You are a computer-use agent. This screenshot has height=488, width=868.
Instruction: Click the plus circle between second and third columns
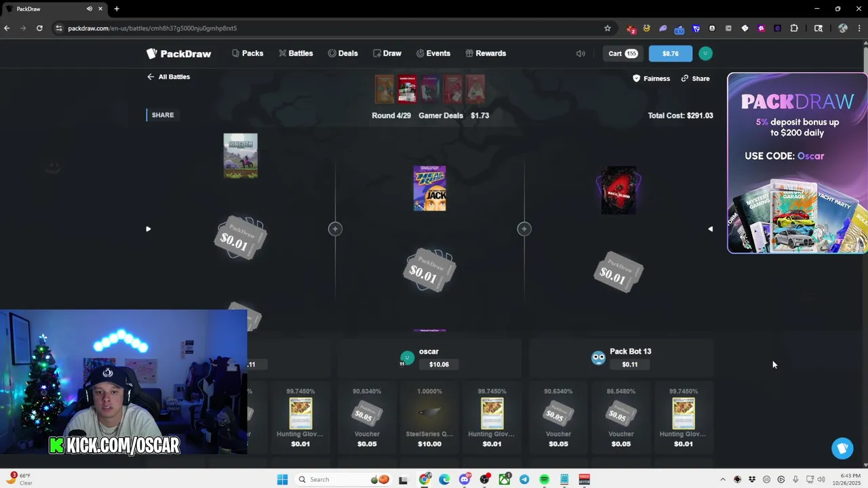(524, 229)
